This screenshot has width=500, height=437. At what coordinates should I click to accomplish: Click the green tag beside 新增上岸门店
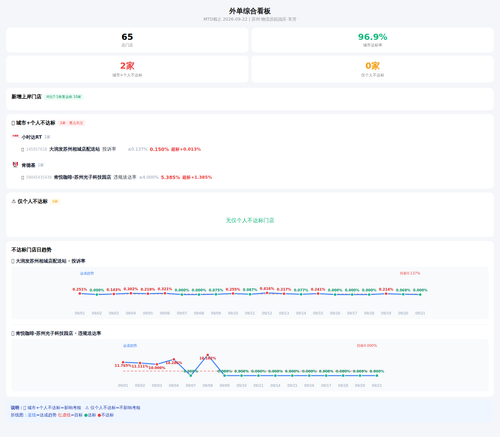click(x=63, y=97)
